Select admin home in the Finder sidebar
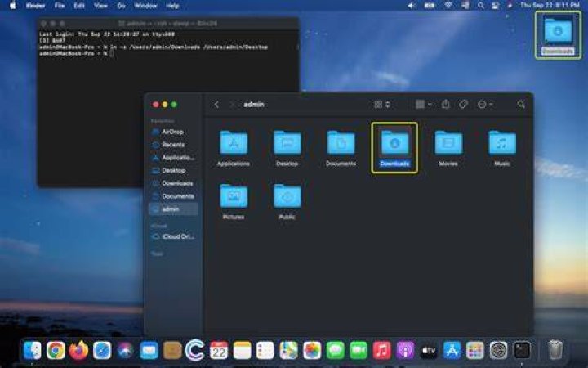The height and width of the screenshot is (368, 588). coord(174,209)
